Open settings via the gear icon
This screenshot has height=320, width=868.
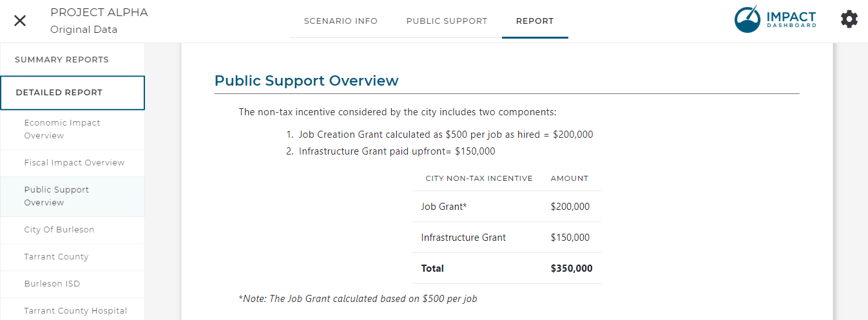[x=849, y=19]
